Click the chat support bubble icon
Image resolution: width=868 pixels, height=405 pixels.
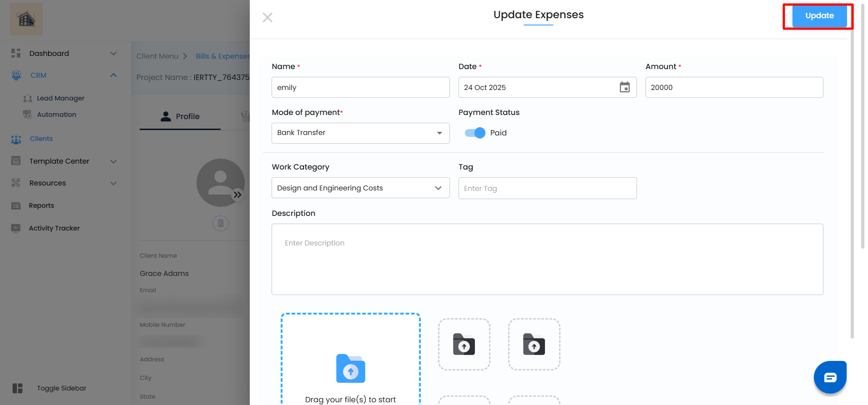pos(830,377)
